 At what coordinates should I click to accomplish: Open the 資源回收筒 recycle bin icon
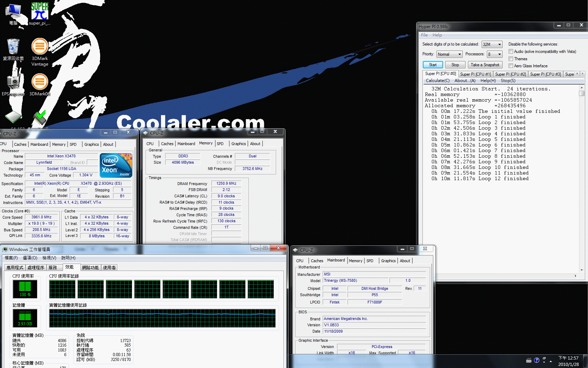[13, 49]
